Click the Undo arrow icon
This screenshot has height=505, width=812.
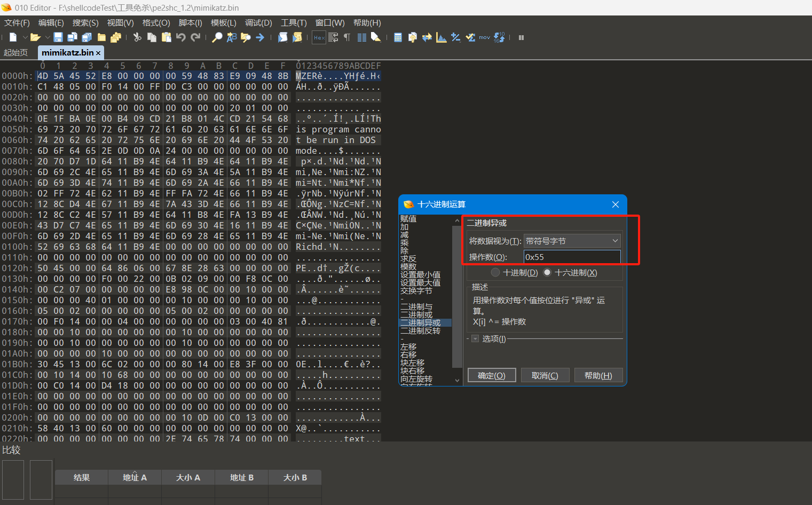pos(181,37)
